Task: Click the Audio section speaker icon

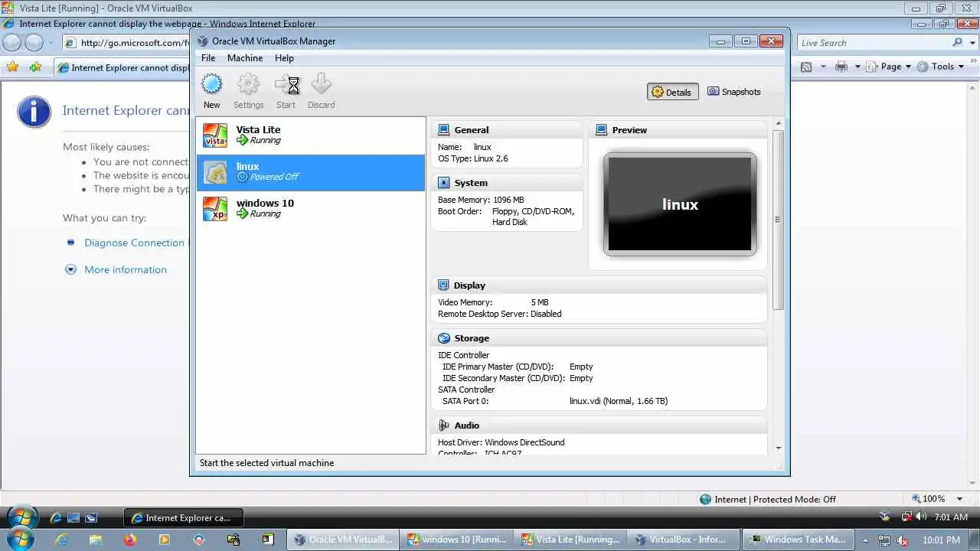Action: click(443, 425)
